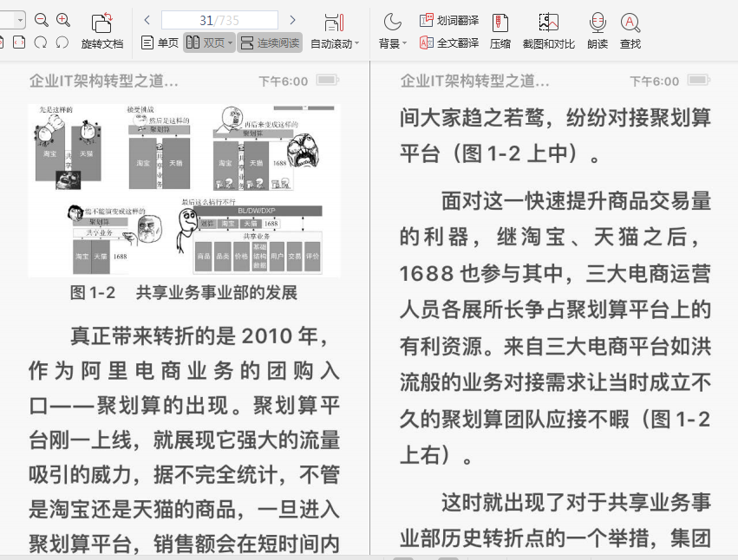Click line '作为阿里电商业务的团购入'
The height and width of the screenshot is (560, 738).
point(184,371)
